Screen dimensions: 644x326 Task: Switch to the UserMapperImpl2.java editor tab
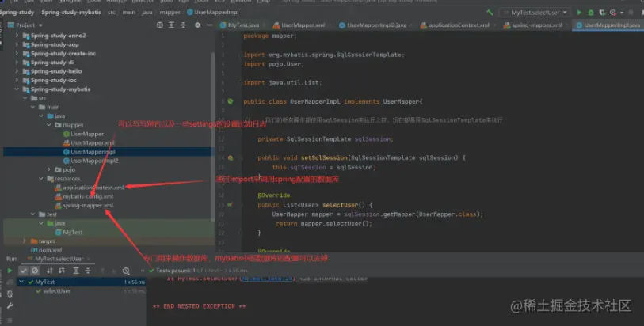(376, 25)
